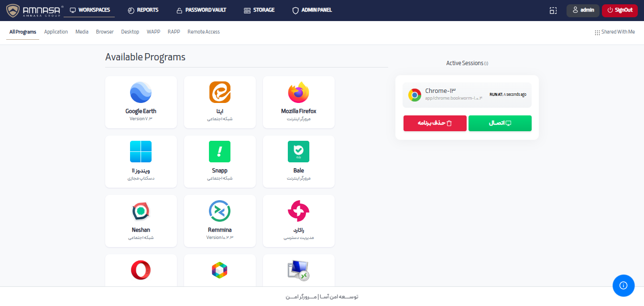Viewport: 644px width, 306px height.
Task: Click the admin user button
Action: 583,11
